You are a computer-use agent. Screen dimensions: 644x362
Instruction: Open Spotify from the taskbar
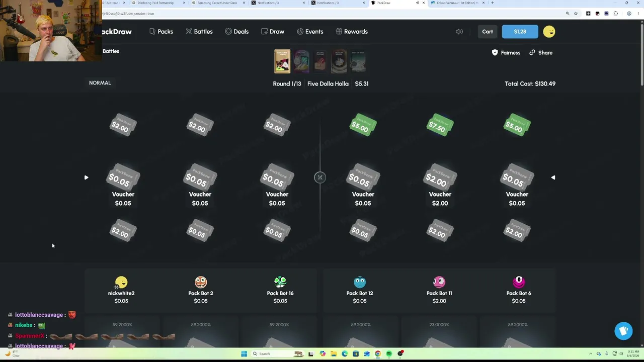pos(389,354)
